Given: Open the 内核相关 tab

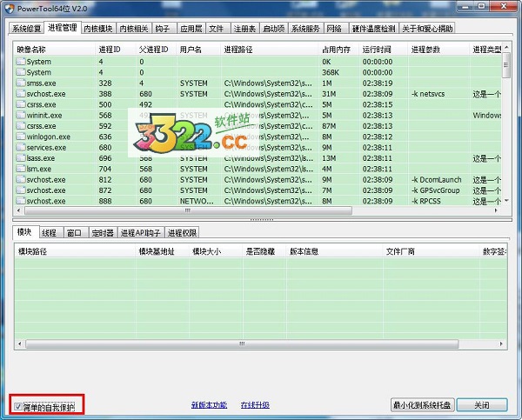Looking at the screenshot, I should 134,29.
